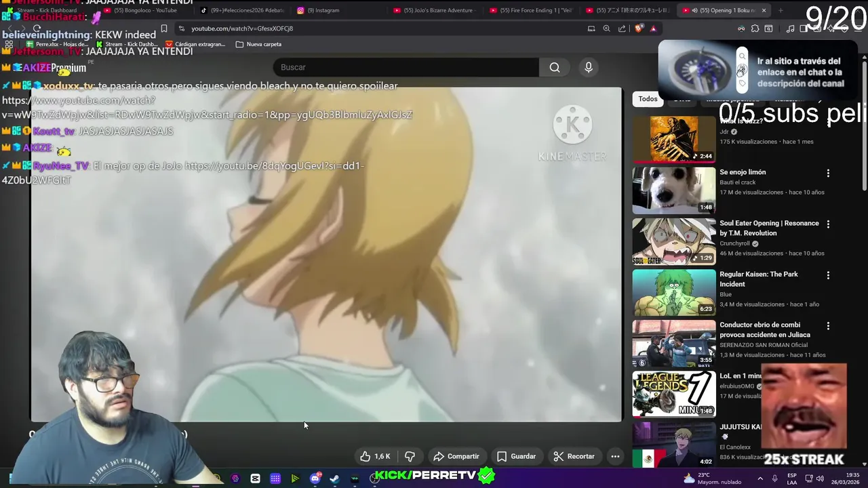
Task: Open Regular Kaisen: The Park Incident thumbnail
Action: coord(673,292)
